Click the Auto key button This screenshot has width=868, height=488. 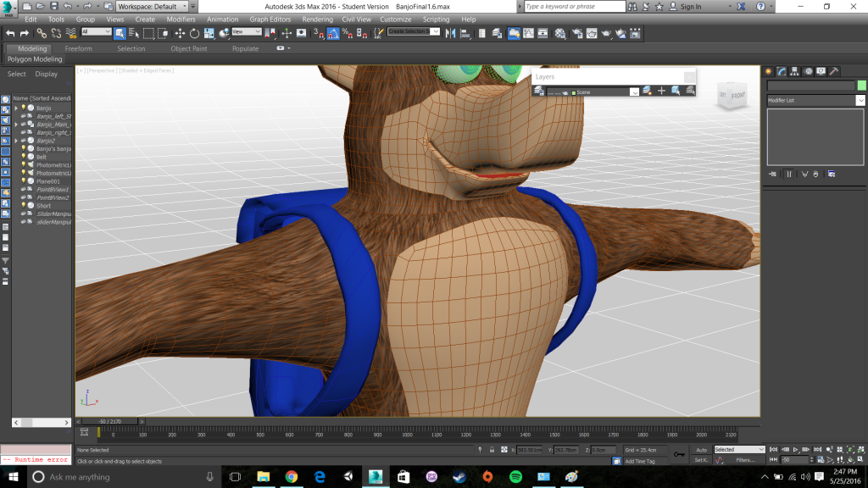701,450
